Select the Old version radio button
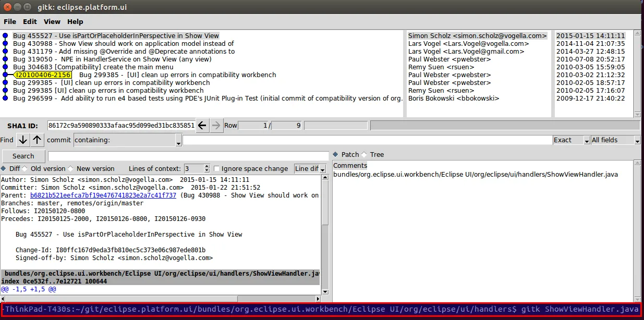 point(25,168)
